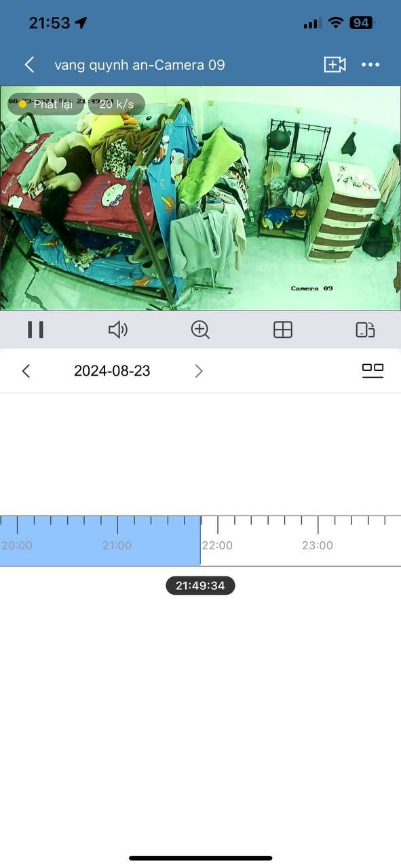Screen dimensions: 401x868
Task: Go back using the header arrow
Action: coord(29,64)
